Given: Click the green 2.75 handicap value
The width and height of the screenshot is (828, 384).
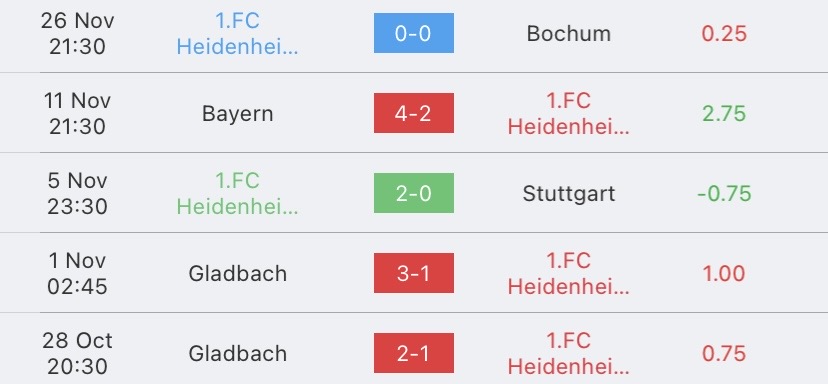Looking at the screenshot, I should (x=724, y=114).
